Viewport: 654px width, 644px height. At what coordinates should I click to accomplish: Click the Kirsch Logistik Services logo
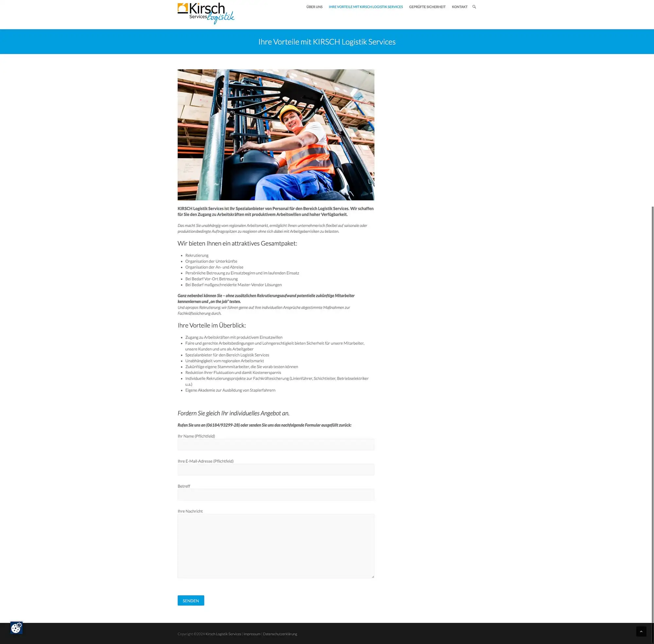[206, 13]
